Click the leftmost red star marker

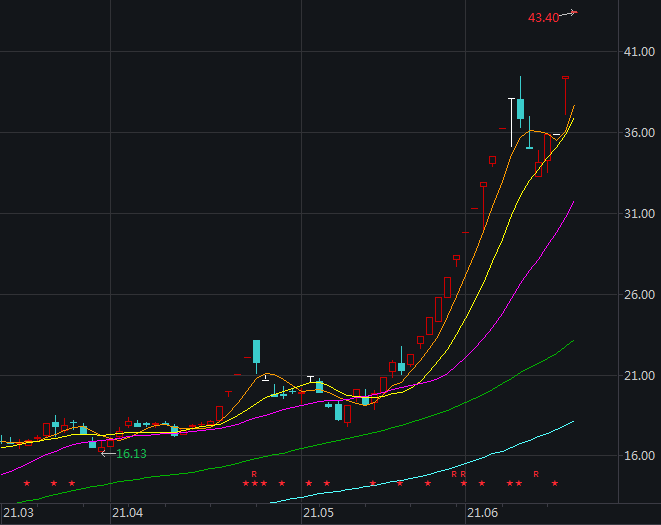coord(27,484)
